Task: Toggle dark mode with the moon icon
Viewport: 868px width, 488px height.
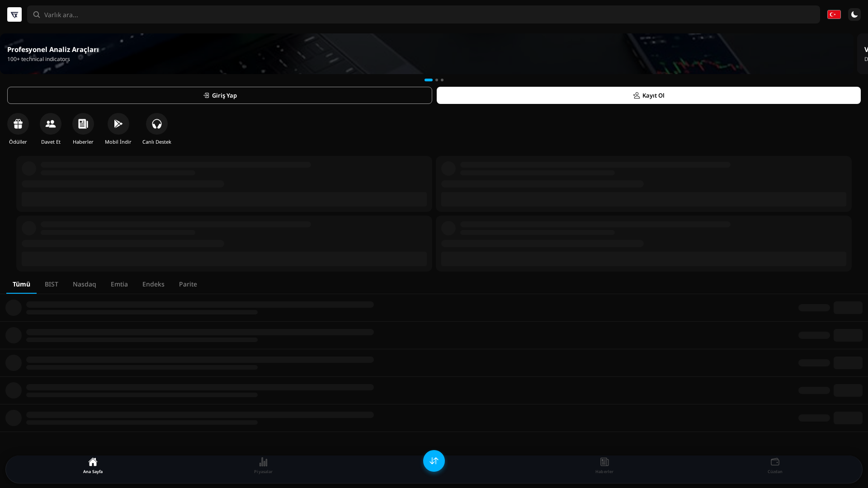Action: [854, 14]
